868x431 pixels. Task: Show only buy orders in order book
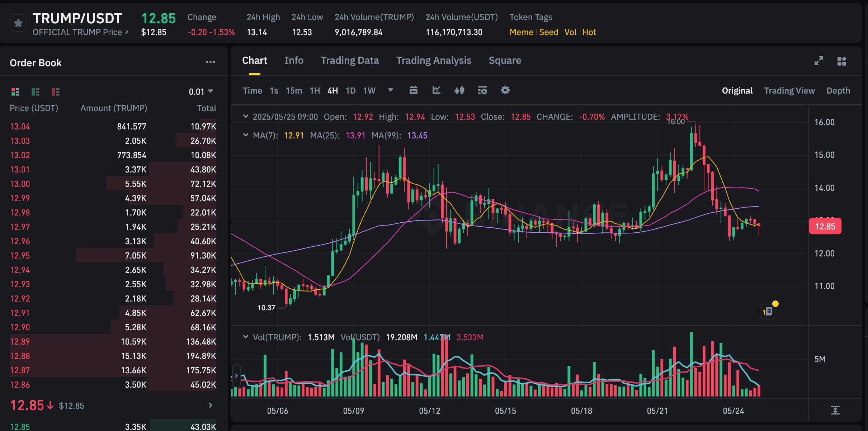(x=36, y=92)
